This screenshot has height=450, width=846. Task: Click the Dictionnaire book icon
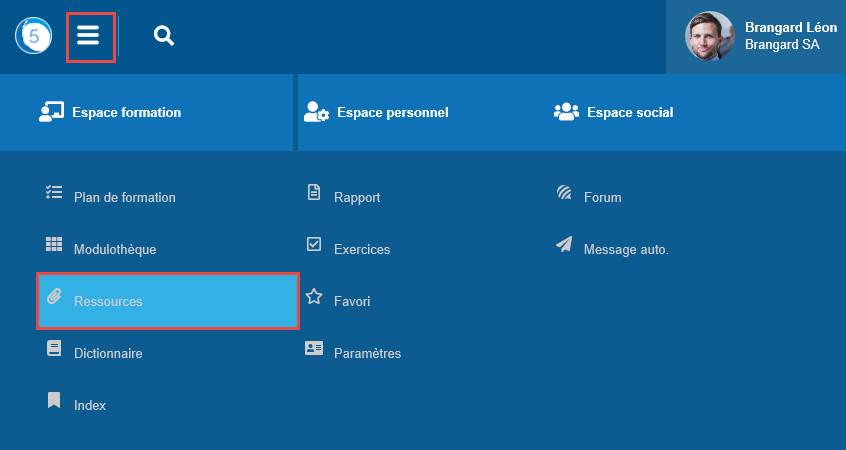click(54, 349)
